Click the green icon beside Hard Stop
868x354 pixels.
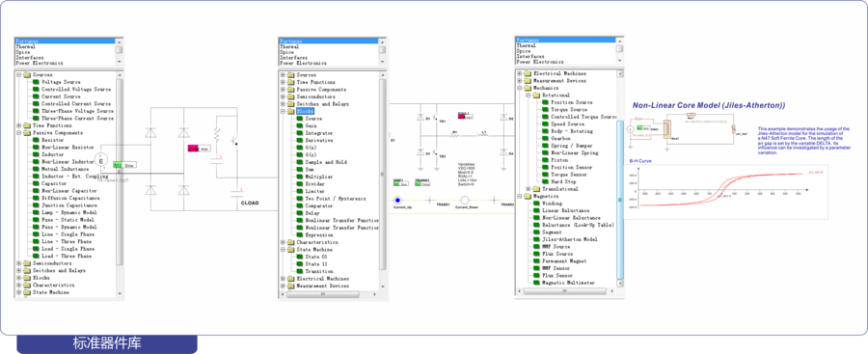546,181
